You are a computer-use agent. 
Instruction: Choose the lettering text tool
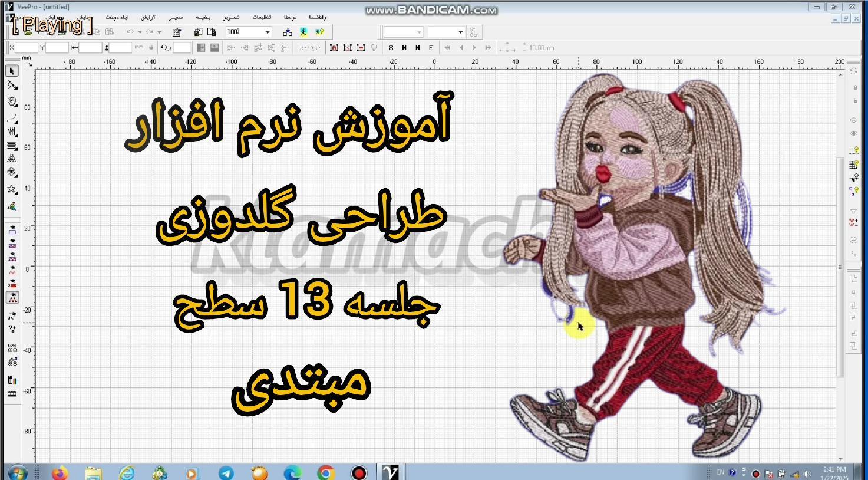[12, 159]
